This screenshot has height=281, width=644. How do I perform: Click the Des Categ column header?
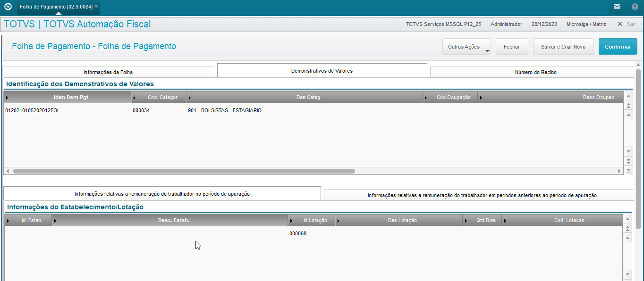(305, 97)
